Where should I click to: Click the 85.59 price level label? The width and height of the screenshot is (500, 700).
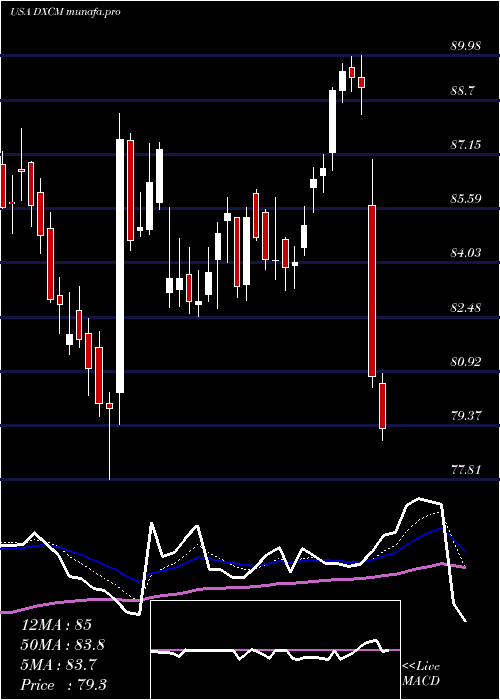tap(466, 199)
